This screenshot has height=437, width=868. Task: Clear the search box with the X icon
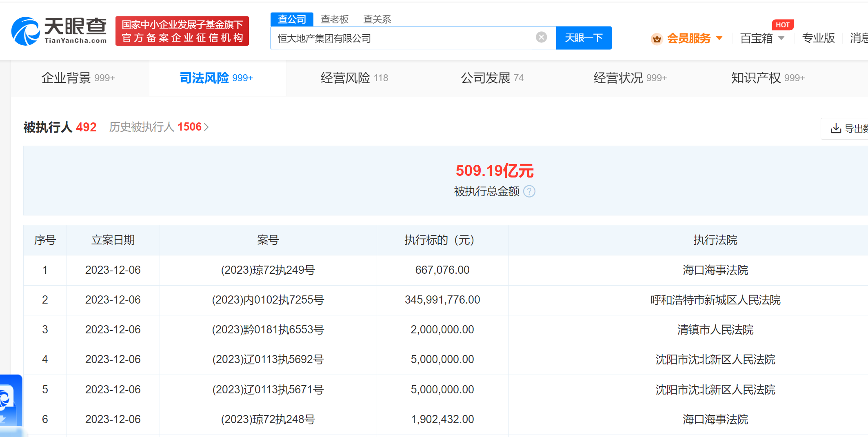coord(541,38)
